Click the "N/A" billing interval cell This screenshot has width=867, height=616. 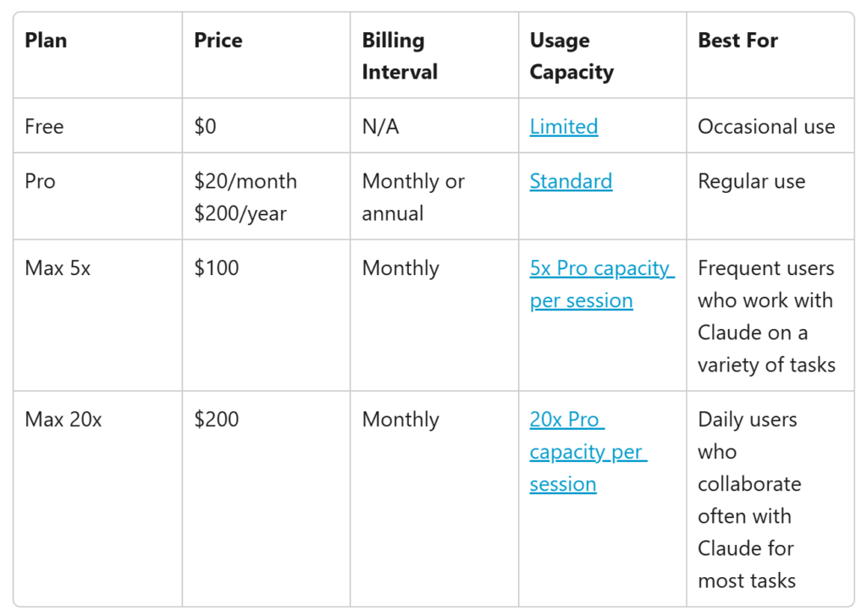click(x=380, y=127)
